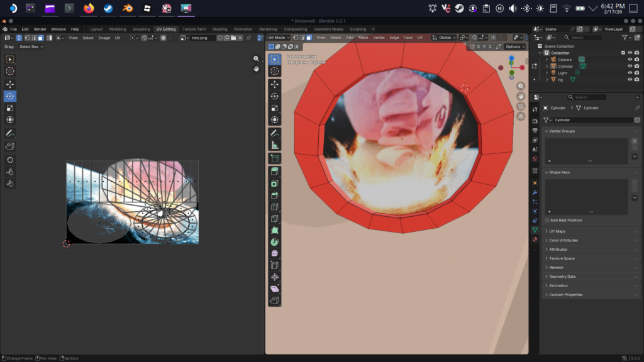Click the Firefox icon in taskbar

coord(89,8)
